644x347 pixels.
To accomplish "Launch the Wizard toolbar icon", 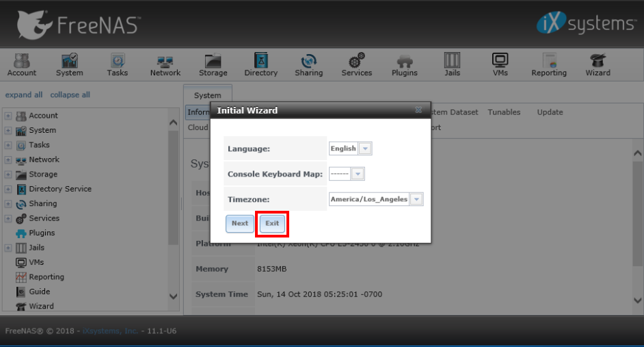I will point(598,65).
